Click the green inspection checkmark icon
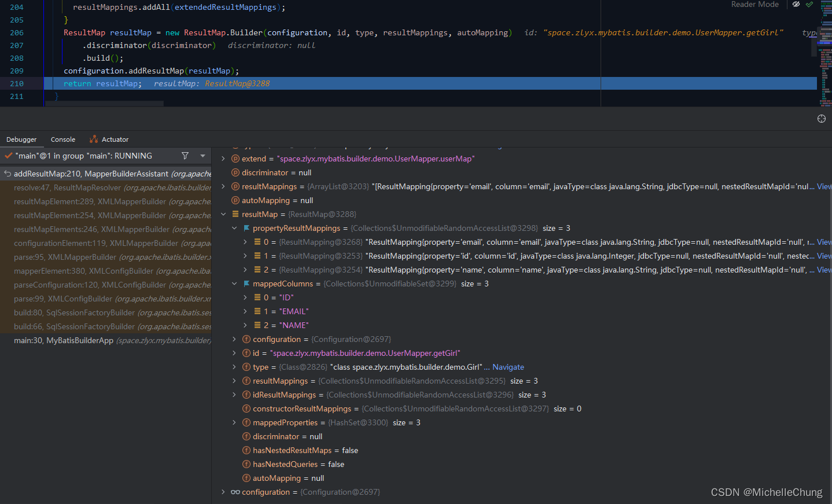This screenshot has height=504, width=832. click(809, 4)
